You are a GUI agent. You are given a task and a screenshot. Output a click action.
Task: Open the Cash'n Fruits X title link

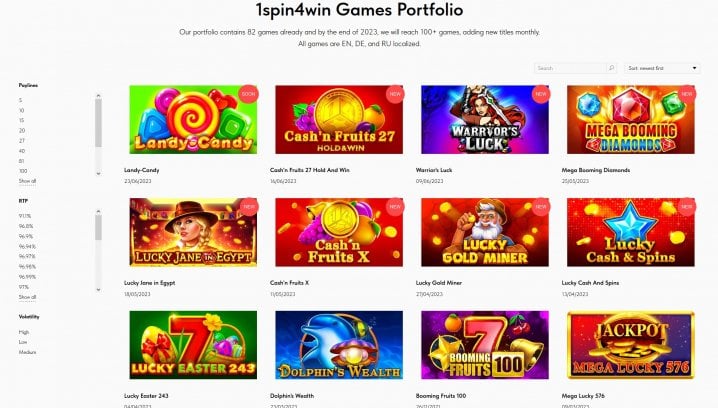[x=289, y=283]
